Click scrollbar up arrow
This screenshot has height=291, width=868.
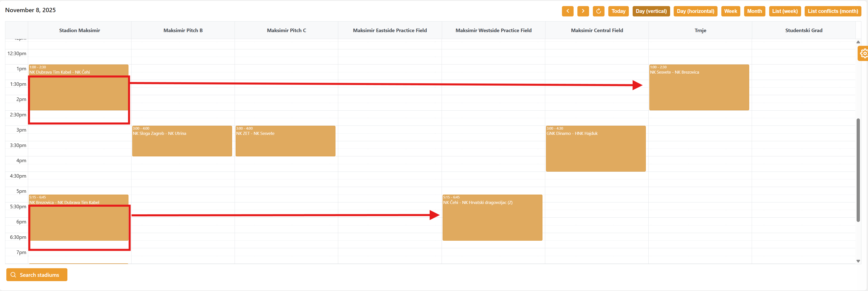pyautogui.click(x=858, y=42)
